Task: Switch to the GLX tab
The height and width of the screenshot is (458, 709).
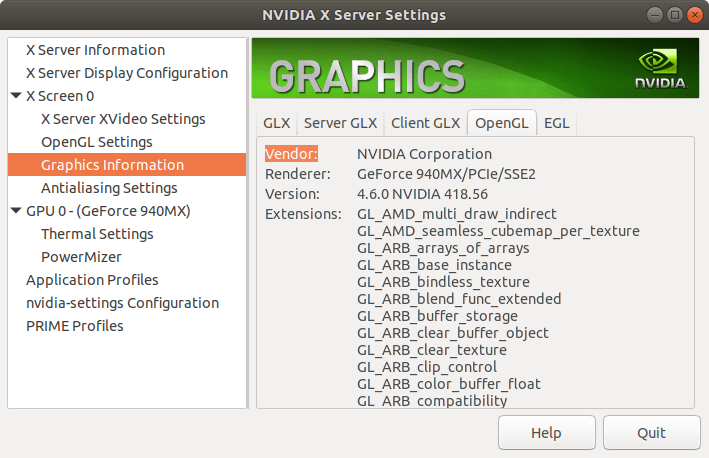Action: (x=276, y=123)
